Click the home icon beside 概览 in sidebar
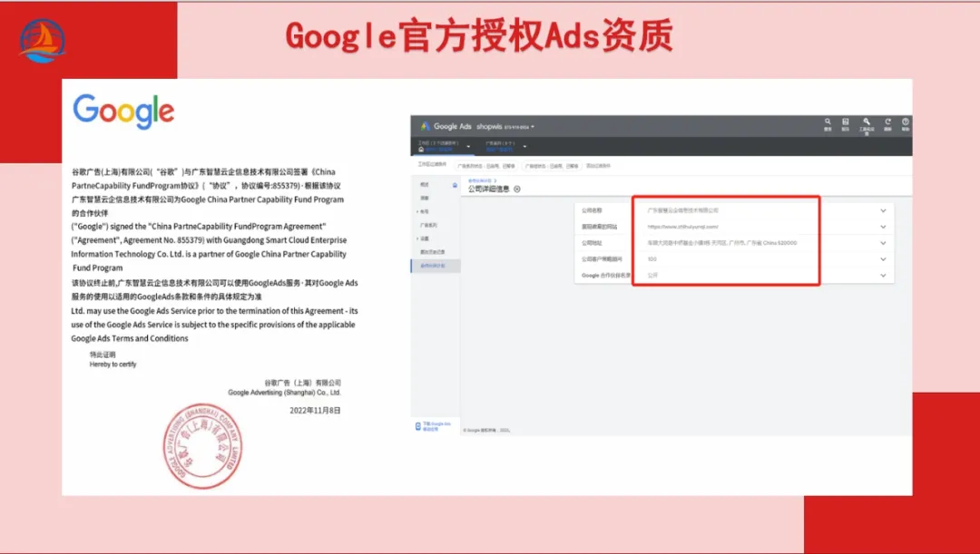Screen dimensions: 980x554 point(455,186)
